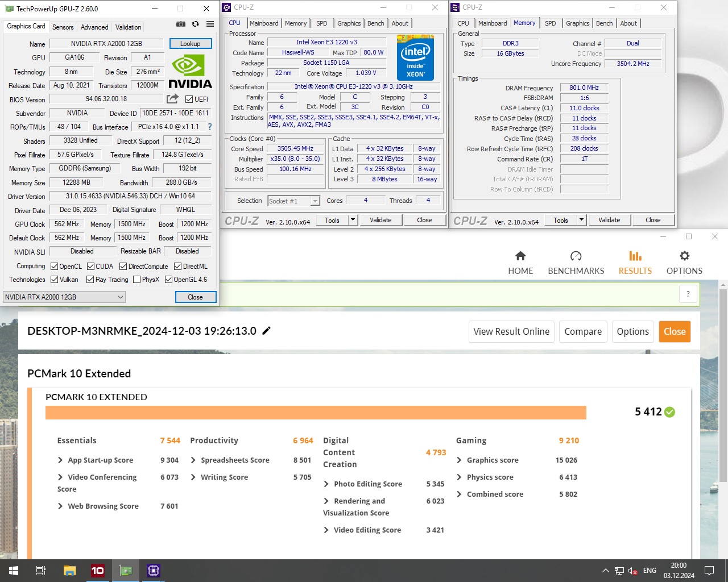Expand App Start-up Score

coord(60,460)
